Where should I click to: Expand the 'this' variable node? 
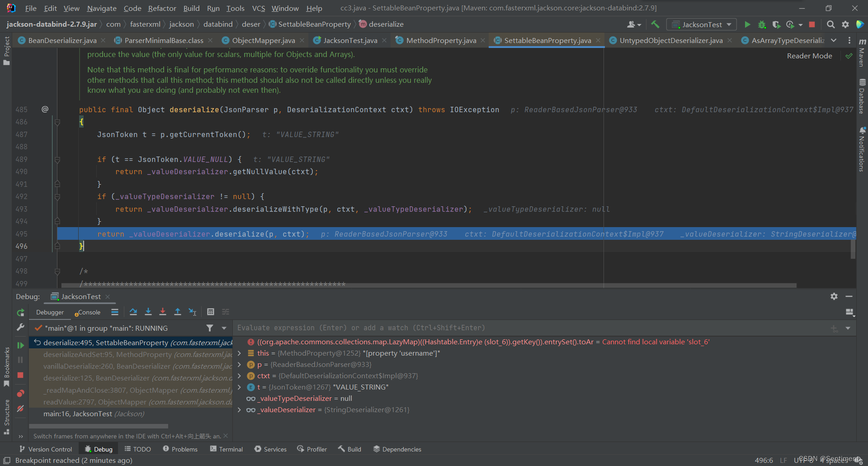pyautogui.click(x=239, y=353)
